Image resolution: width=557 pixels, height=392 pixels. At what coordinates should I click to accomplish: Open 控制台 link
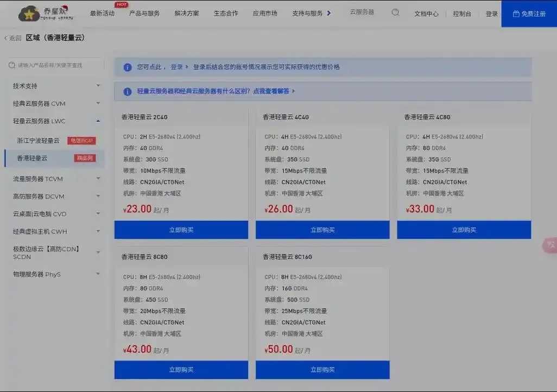click(x=462, y=14)
